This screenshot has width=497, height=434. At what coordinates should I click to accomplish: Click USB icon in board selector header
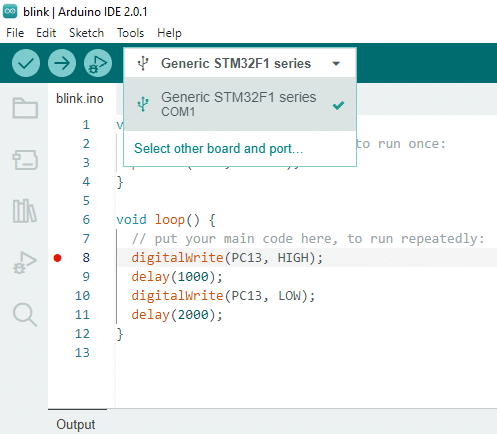click(143, 63)
